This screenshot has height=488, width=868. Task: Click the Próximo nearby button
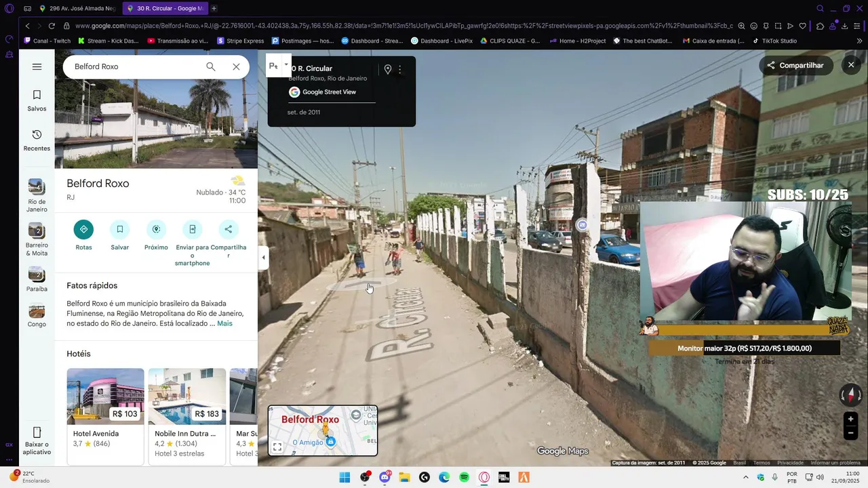pyautogui.click(x=156, y=235)
